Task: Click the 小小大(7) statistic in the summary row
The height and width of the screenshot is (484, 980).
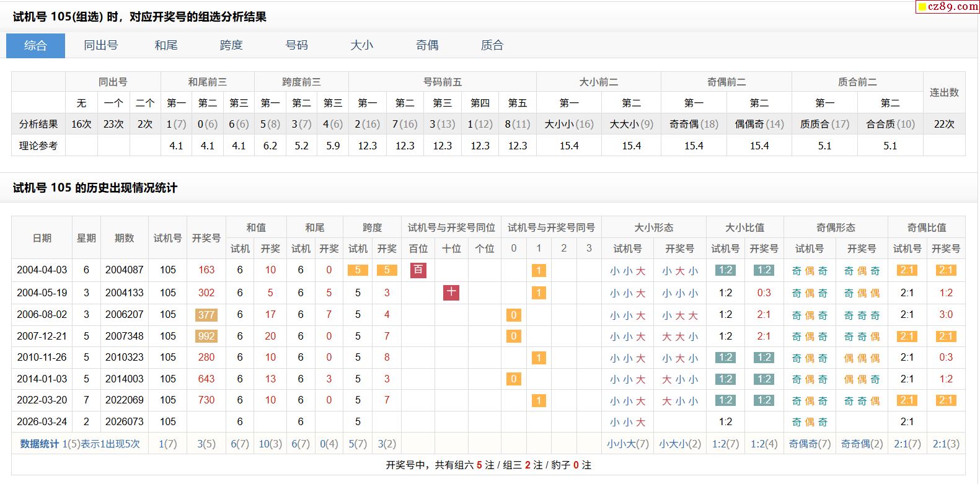Action: pyautogui.click(x=627, y=444)
